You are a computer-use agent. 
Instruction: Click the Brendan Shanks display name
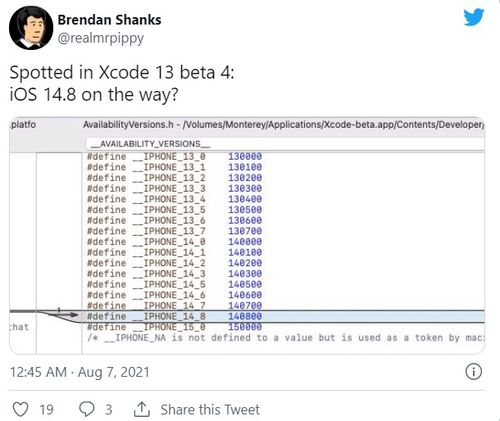109,20
